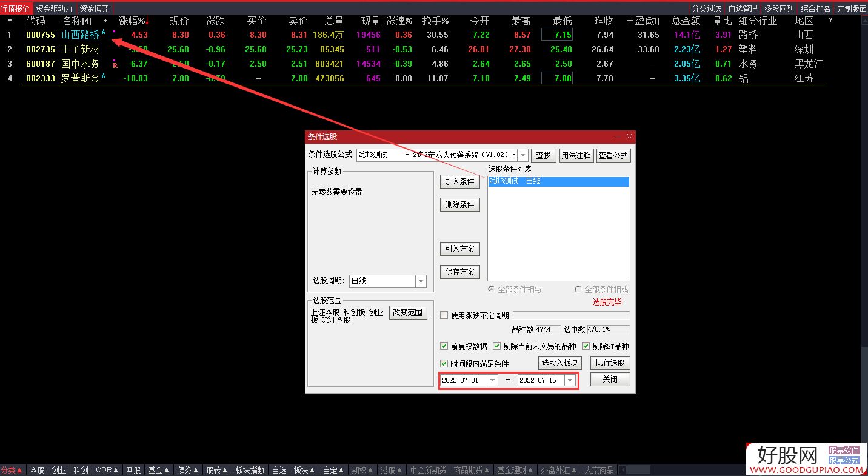Expand the 基金 bottom menu
Viewport: 868px width, 476px height.
[159, 470]
